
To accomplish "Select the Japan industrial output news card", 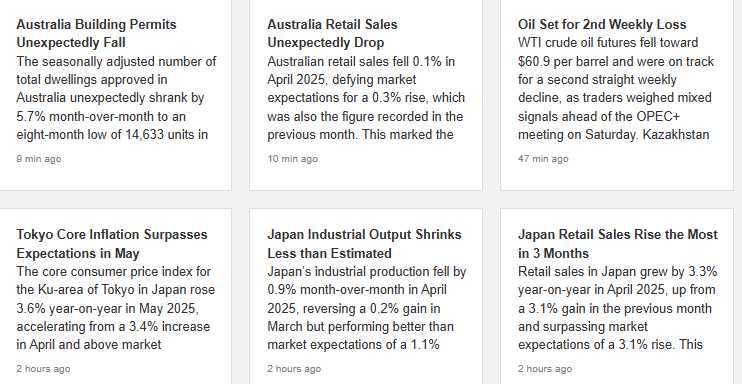I will point(366,296).
